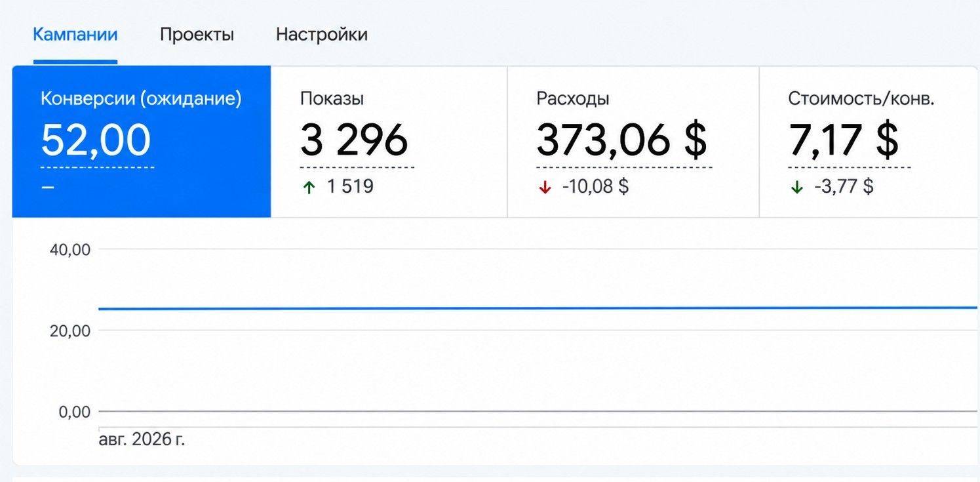Click the 0,00 axis label
The height and width of the screenshot is (482, 980).
[74, 412]
